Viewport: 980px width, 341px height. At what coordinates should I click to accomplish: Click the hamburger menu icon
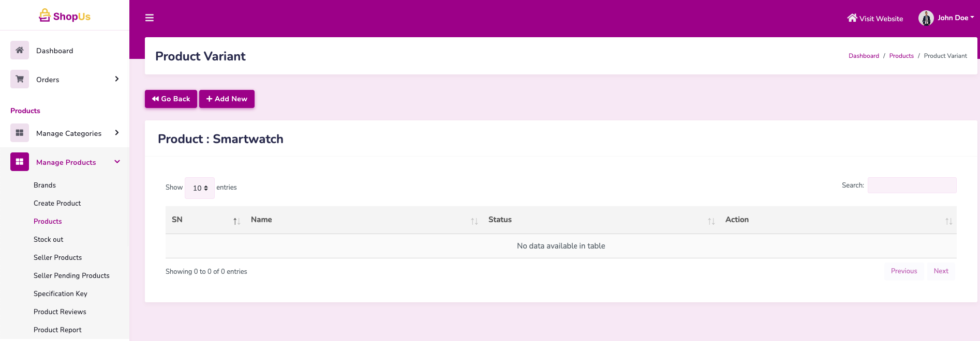(150, 18)
